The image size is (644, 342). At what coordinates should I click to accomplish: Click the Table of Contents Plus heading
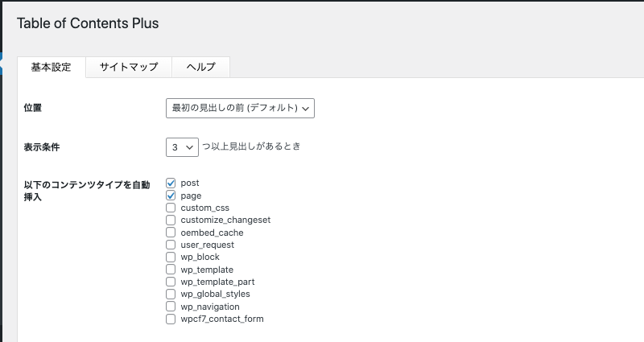(x=88, y=23)
